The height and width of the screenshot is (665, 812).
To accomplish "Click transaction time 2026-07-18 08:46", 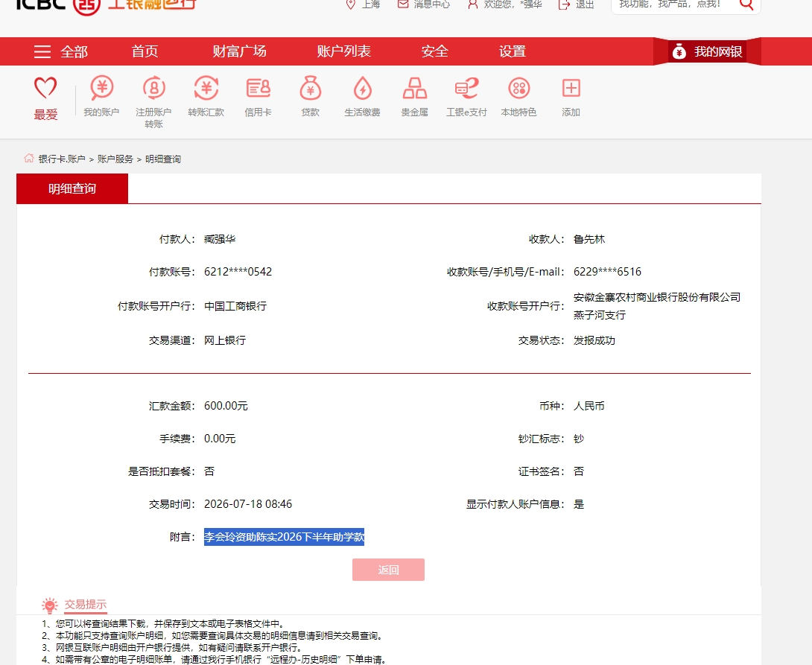I will (248, 504).
